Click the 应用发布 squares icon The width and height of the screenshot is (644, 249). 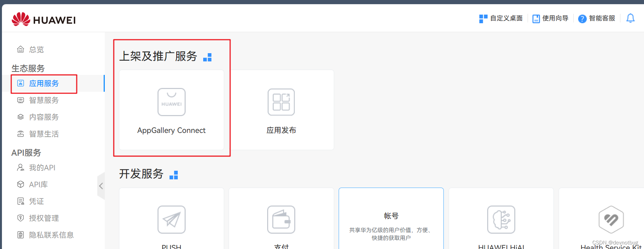(x=281, y=102)
